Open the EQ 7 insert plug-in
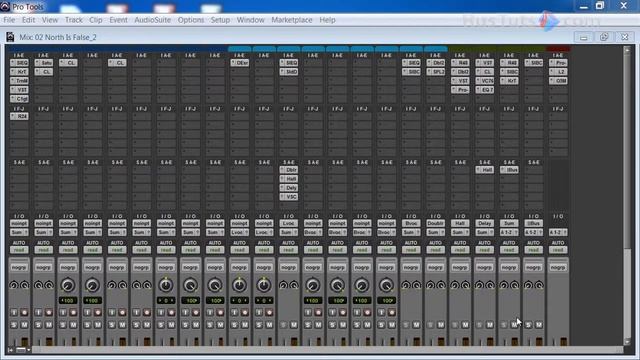Image resolution: width=640 pixels, height=360 pixels. pyautogui.click(x=484, y=89)
